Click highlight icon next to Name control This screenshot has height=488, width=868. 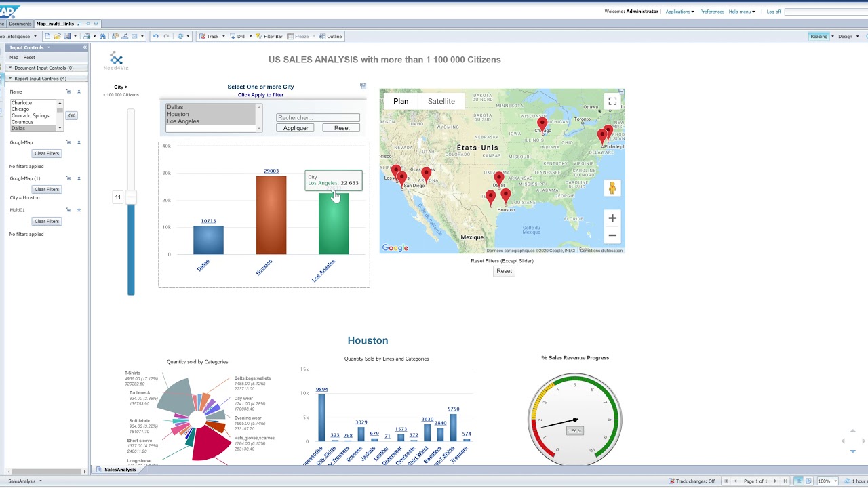tap(68, 91)
